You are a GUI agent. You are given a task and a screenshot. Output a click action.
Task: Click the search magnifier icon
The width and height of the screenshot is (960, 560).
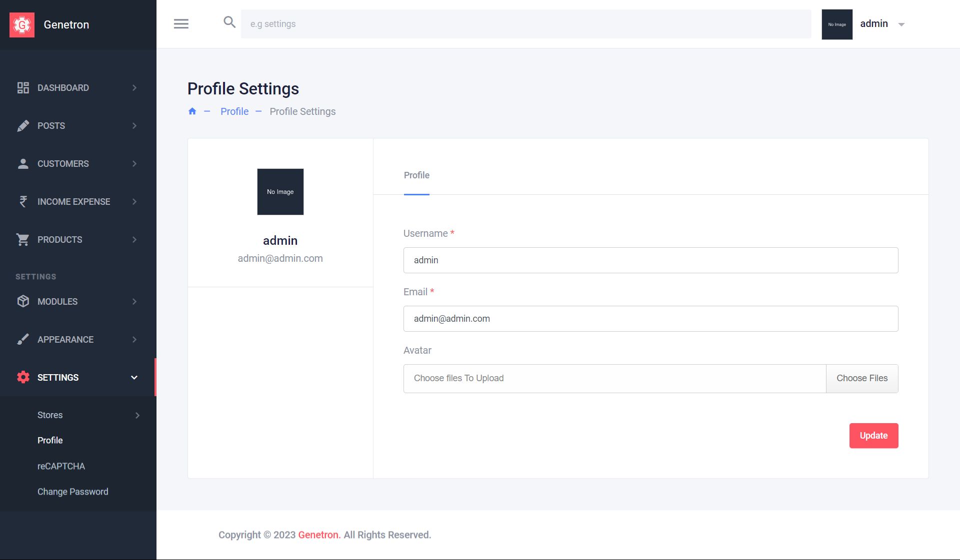229,22
